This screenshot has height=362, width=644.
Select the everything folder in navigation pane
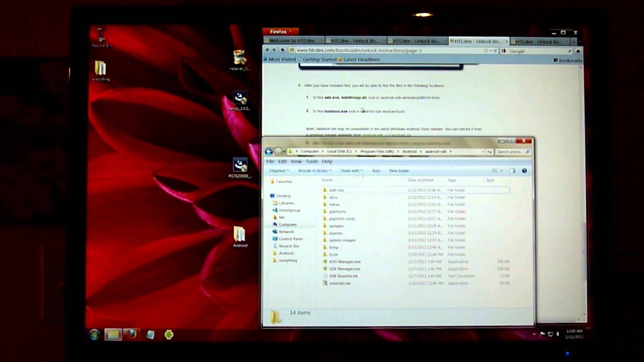[x=285, y=260]
